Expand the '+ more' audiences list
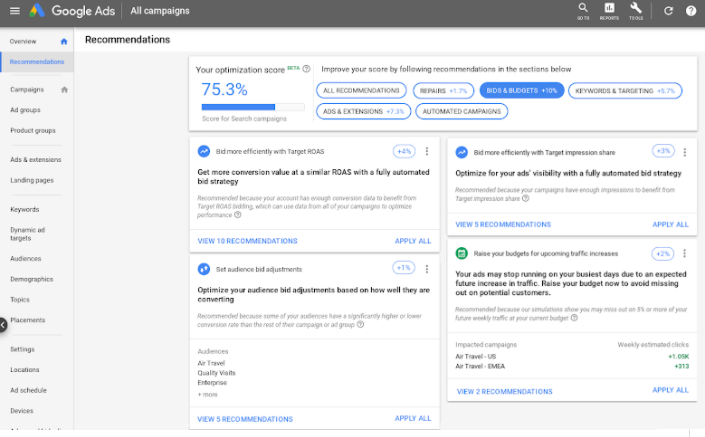The image size is (705, 437). pos(207,394)
